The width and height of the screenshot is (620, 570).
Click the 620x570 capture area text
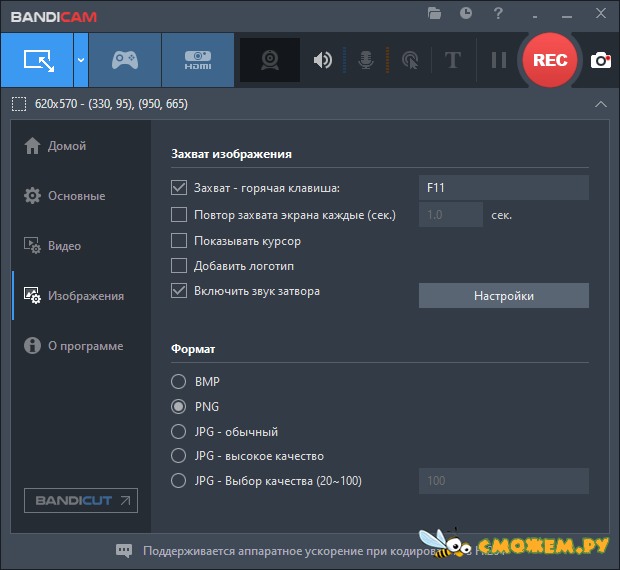[112, 104]
